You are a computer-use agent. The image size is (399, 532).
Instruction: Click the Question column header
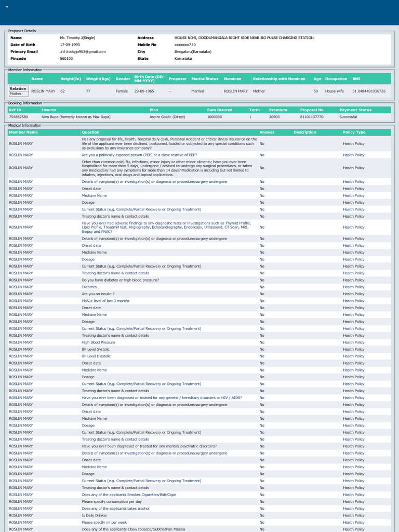click(90, 132)
